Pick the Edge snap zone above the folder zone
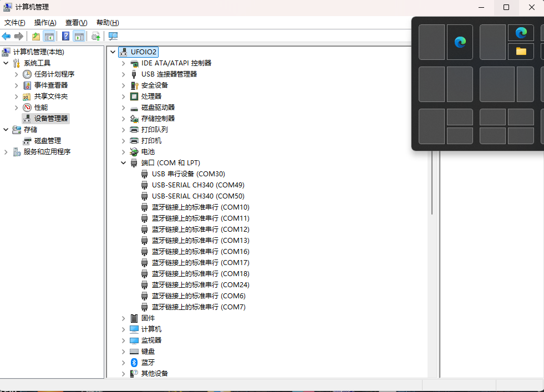544x392 pixels. pos(521,33)
